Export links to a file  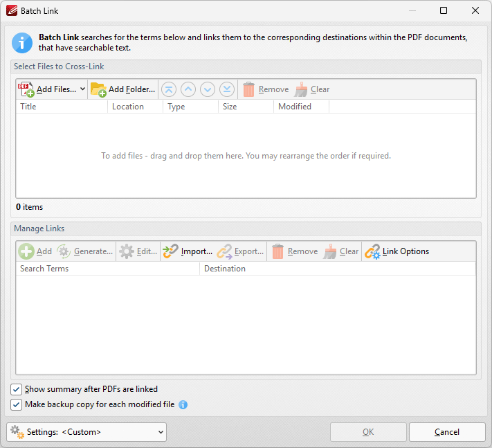pyautogui.click(x=240, y=251)
